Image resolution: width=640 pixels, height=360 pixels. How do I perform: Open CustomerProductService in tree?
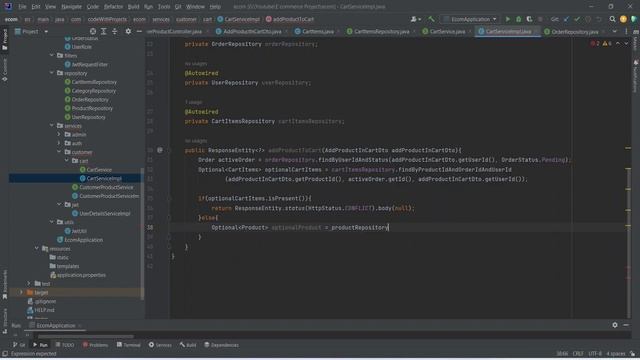(106, 187)
